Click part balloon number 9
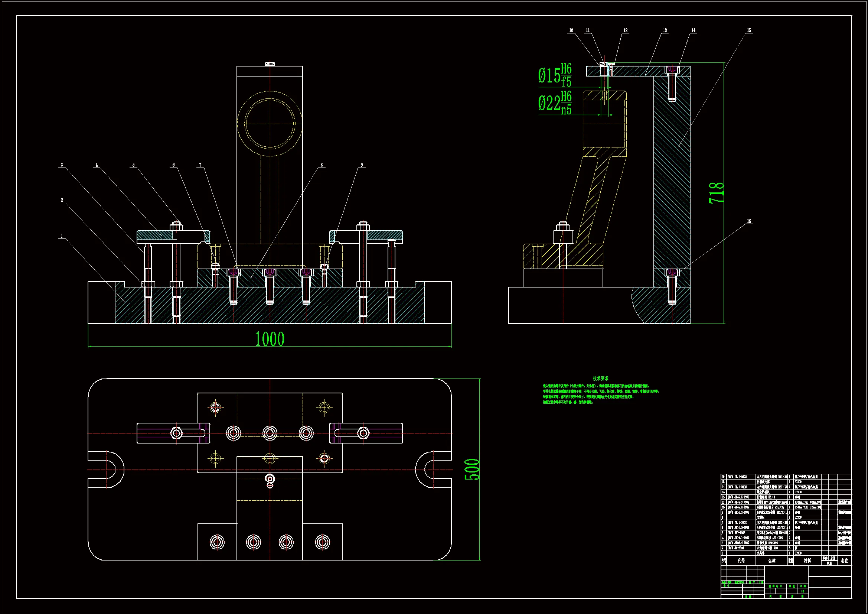 pos(362,165)
